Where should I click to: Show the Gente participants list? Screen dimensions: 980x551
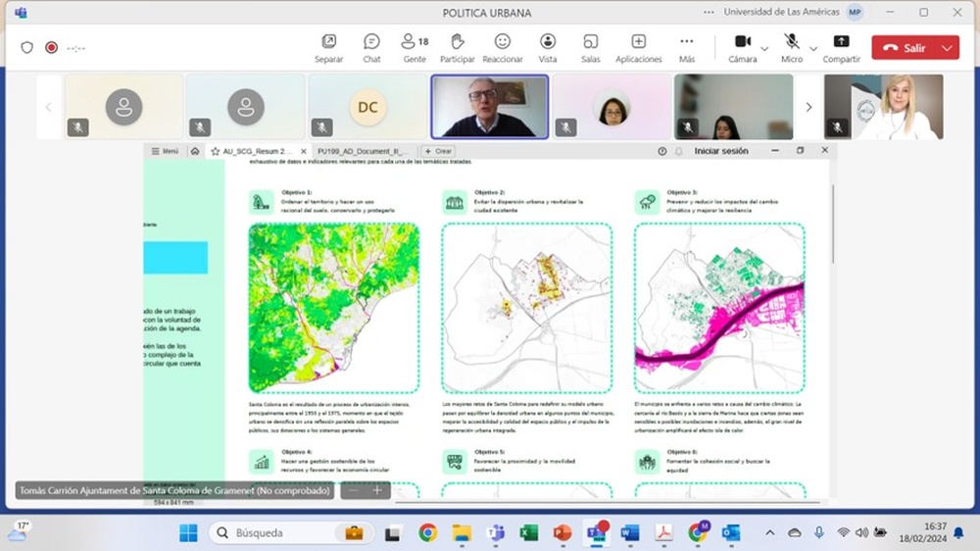point(415,47)
